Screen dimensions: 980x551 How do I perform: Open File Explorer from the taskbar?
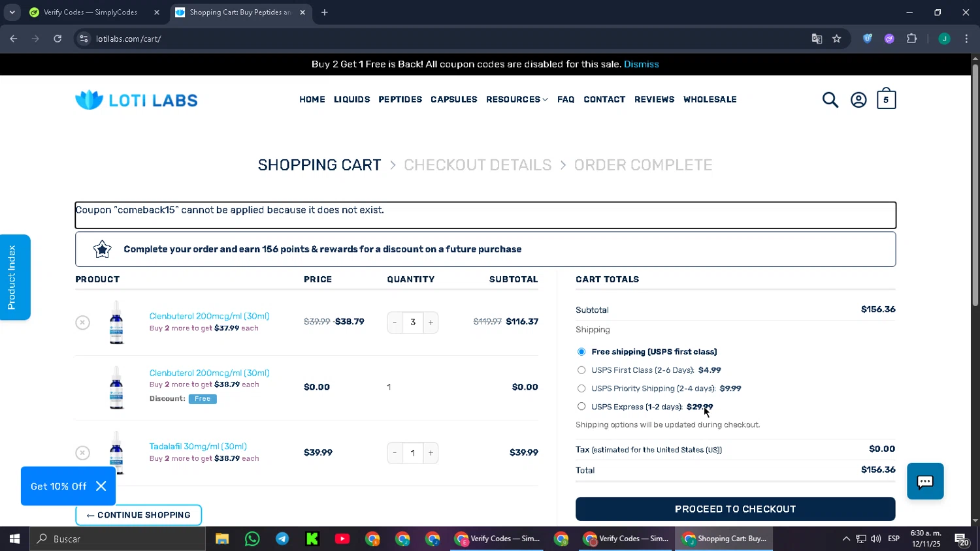[222, 539]
